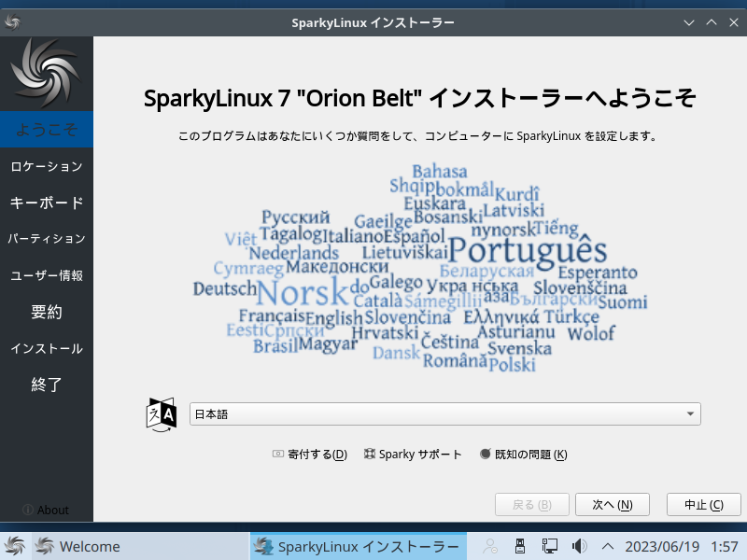Open the language dropdown showing 日本語
Image resolution: width=747 pixels, height=560 pixels.
coord(445,413)
